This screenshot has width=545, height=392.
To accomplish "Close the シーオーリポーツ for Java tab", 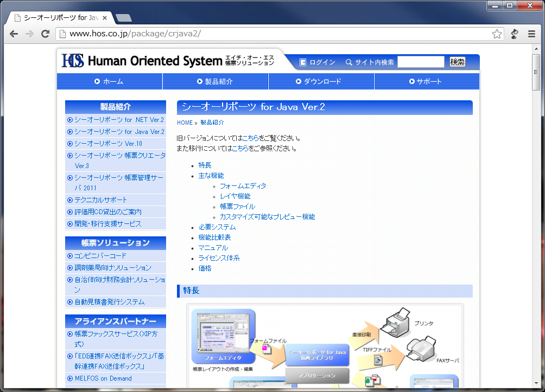I will click(x=105, y=18).
